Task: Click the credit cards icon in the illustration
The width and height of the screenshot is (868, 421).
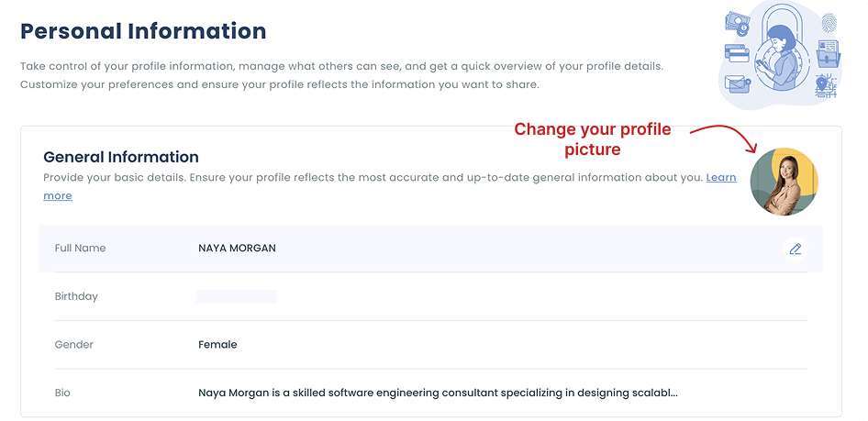Action: point(737,52)
